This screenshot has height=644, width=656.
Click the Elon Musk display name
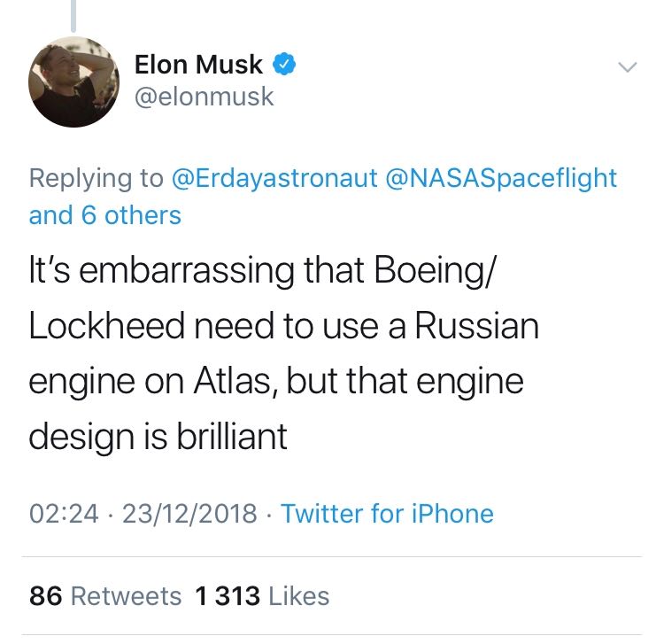pos(198,65)
